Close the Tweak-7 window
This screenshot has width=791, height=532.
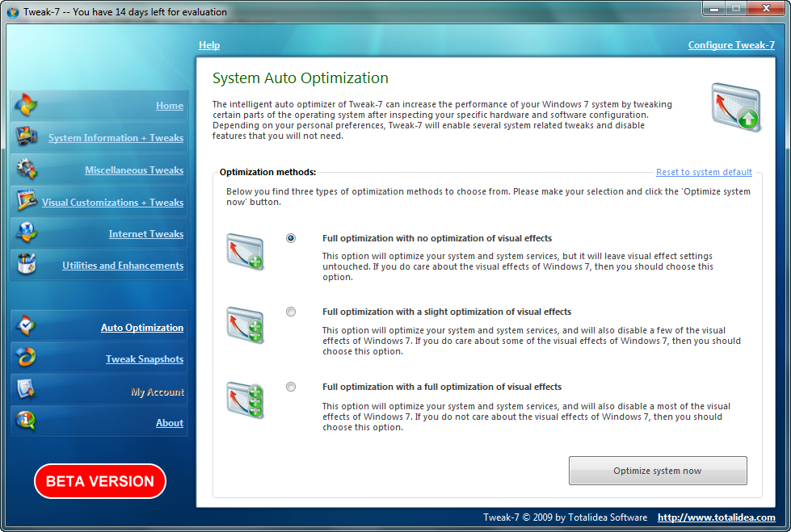tap(766, 9)
